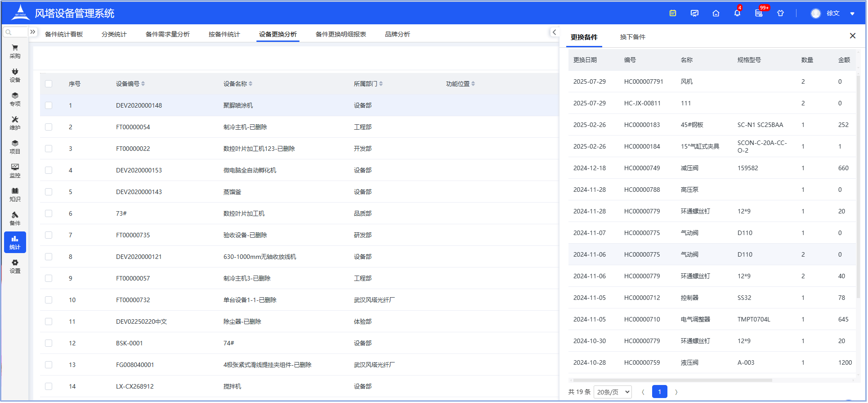Open the user dropdown arrow beside 徐文
Image resolution: width=868 pixels, height=403 pixels.
(852, 14)
